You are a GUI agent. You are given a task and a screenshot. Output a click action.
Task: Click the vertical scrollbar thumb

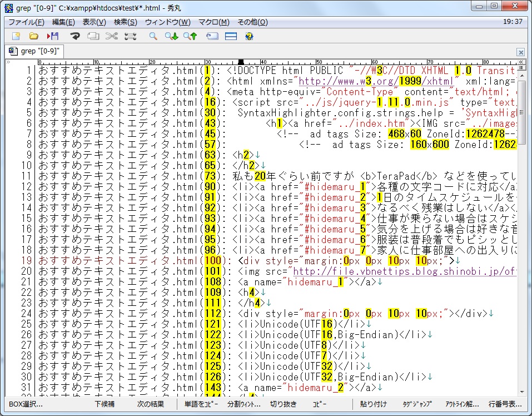522,112
